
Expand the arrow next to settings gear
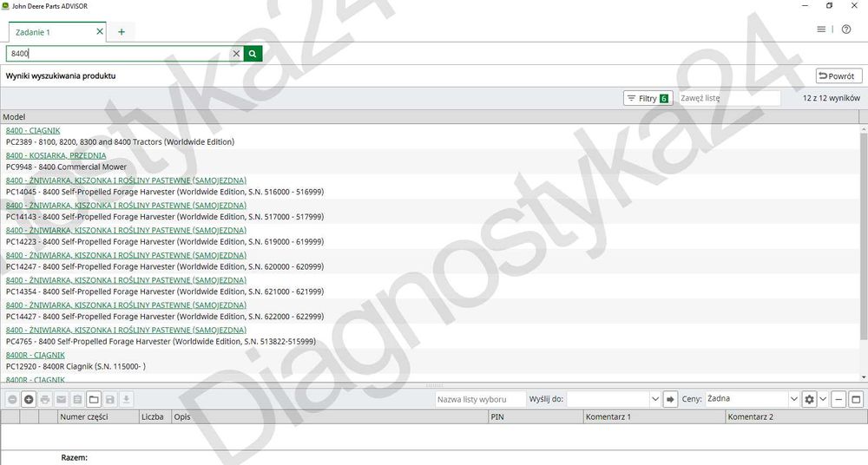click(823, 399)
